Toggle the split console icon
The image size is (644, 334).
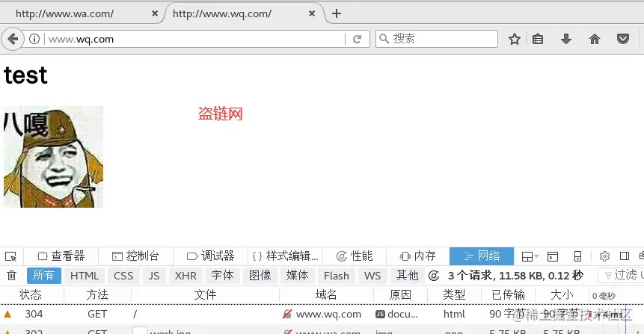point(553,256)
